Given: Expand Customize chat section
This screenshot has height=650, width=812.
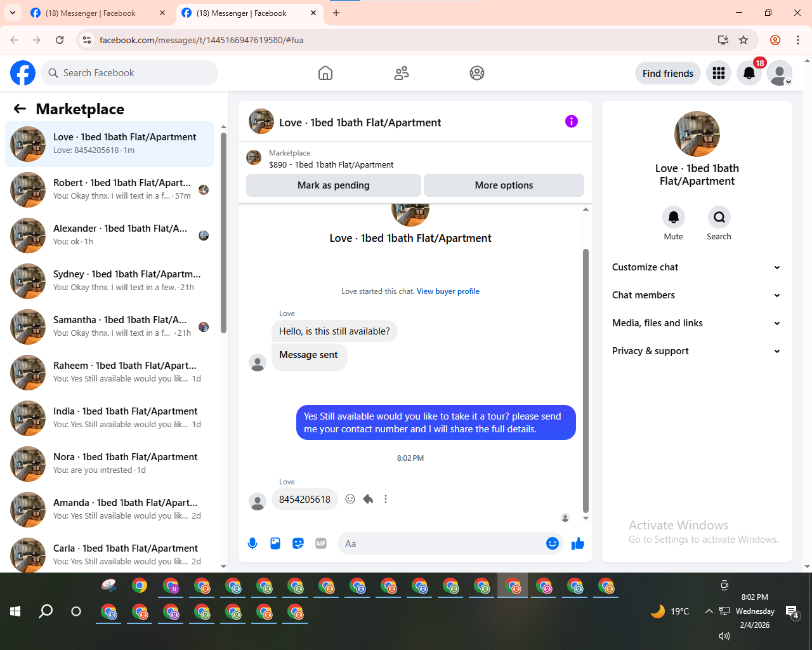Looking at the screenshot, I should click(x=697, y=267).
